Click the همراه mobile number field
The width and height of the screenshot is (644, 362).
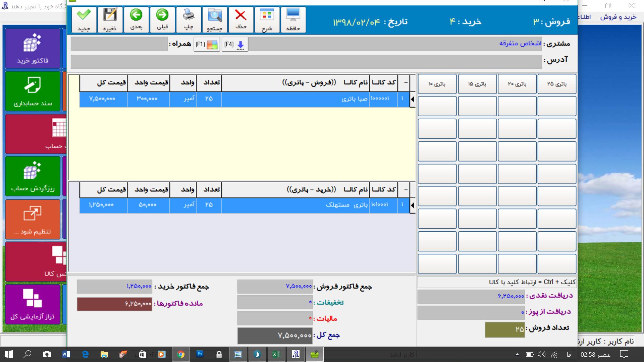119,44
